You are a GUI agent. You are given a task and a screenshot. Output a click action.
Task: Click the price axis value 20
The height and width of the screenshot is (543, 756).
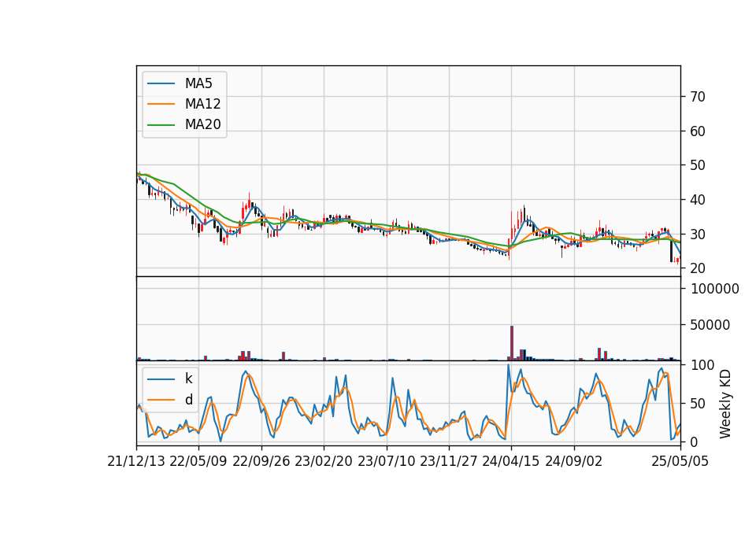click(698, 268)
